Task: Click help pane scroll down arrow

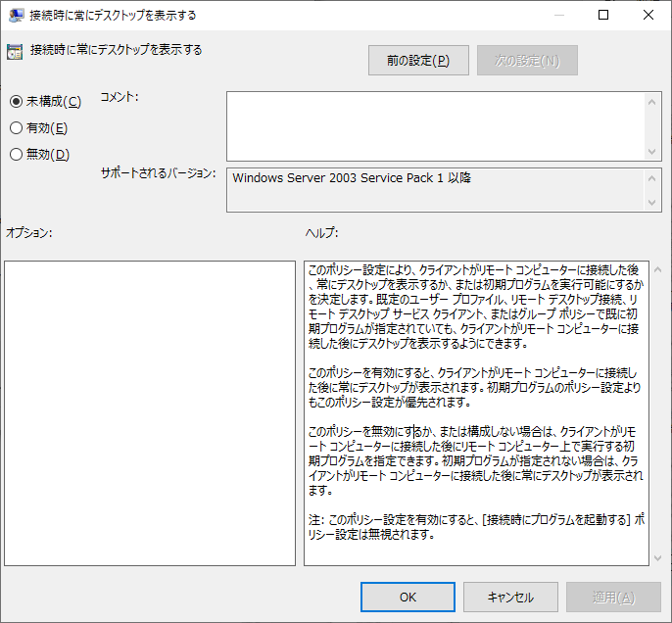Action: click(658, 558)
